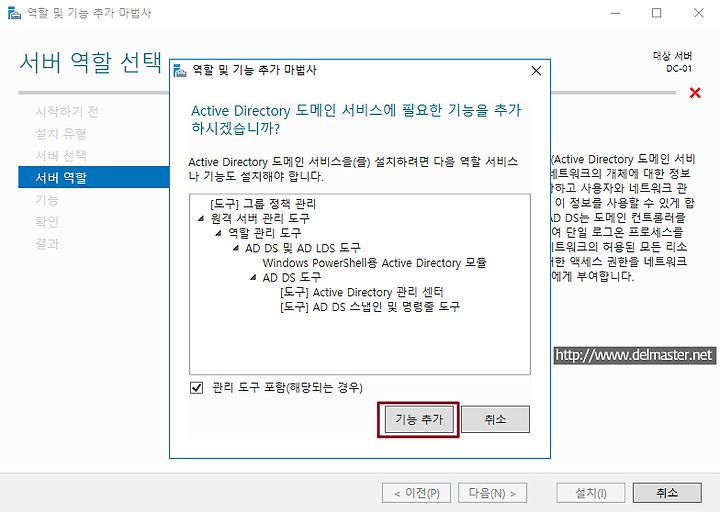Close the inner wizard dialog

tap(536, 71)
